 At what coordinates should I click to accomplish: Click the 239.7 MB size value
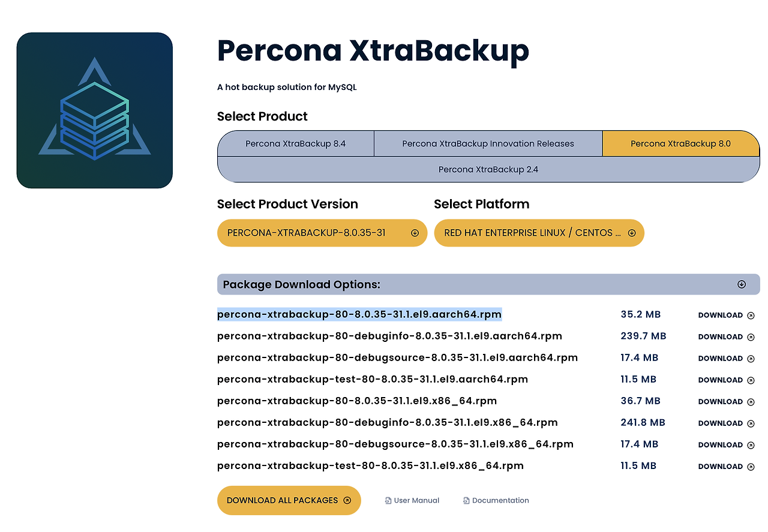pyautogui.click(x=643, y=336)
